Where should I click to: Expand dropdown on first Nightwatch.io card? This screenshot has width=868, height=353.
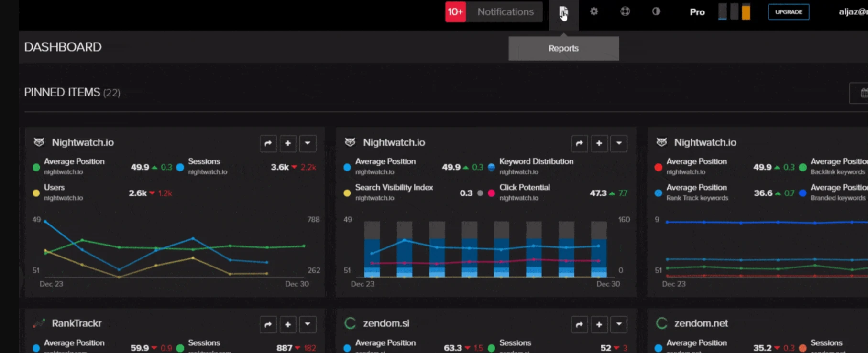tap(308, 143)
